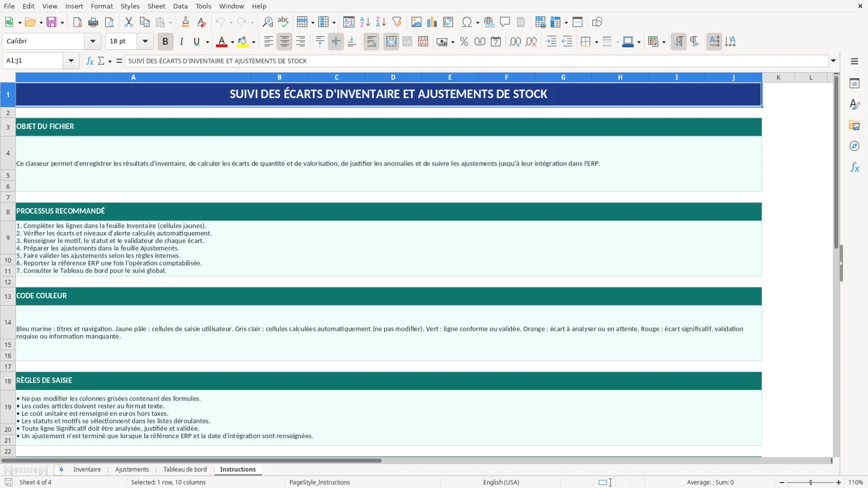Toggle Merge and Center Cells

[x=391, y=42]
